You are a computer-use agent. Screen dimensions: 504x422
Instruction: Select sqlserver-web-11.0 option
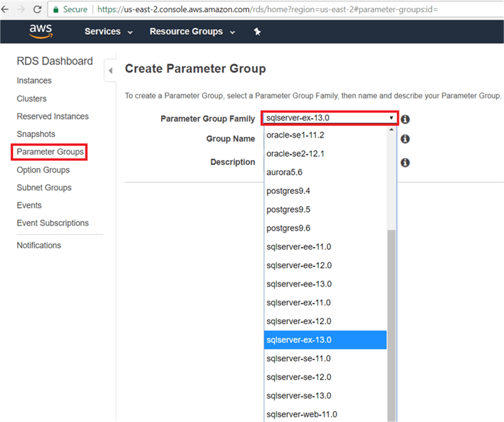pos(325,415)
